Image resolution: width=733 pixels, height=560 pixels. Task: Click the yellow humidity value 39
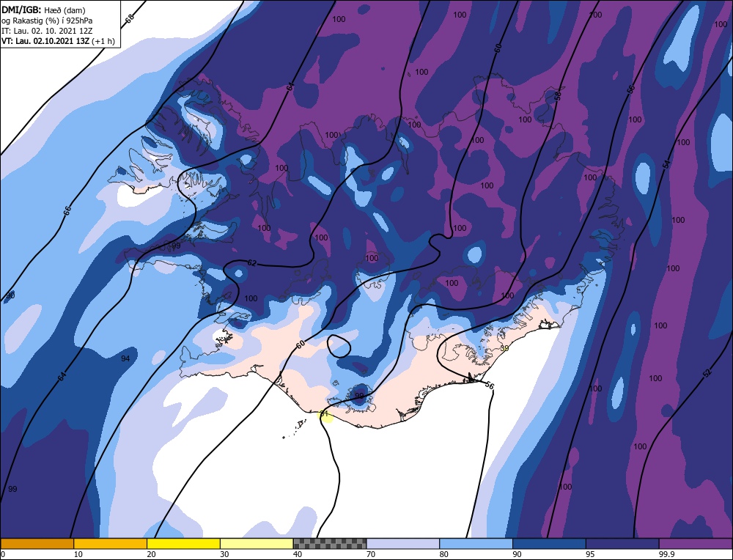504,348
